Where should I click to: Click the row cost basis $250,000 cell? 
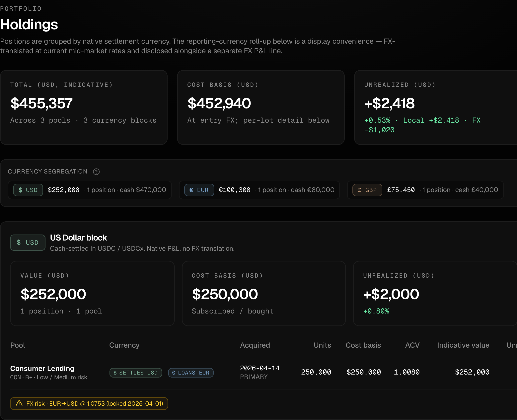click(364, 372)
